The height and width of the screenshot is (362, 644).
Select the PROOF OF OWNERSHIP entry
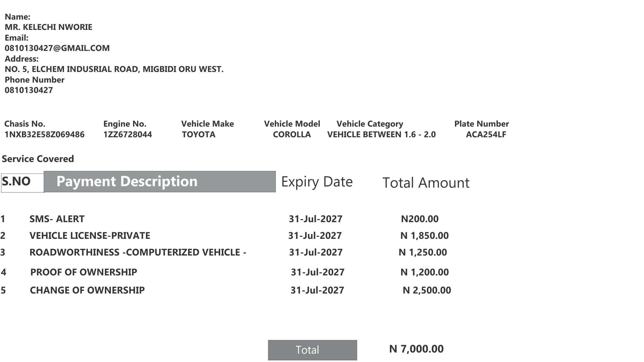pyautogui.click(x=84, y=272)
